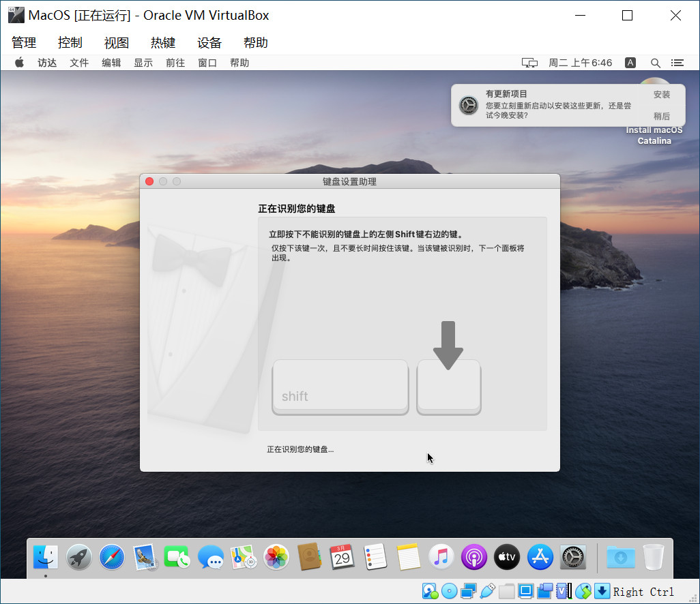Open VirtualBox 控制 menu
Screen dimensions: 700x604
click(x=70, y=43)
